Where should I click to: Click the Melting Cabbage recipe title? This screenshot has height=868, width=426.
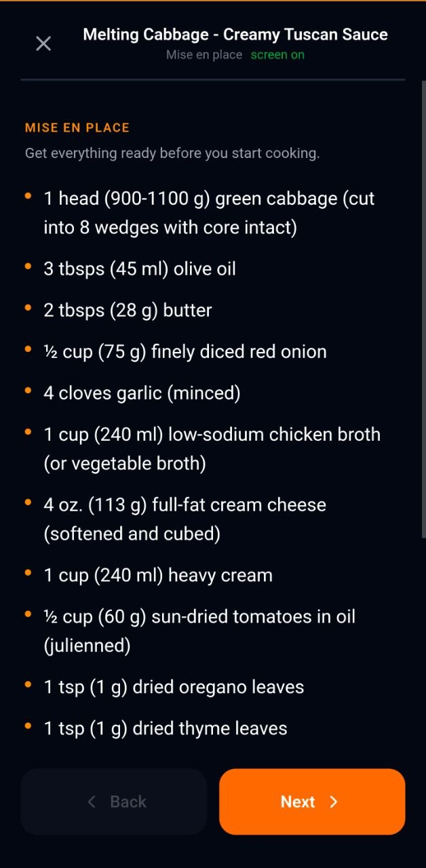235,35
